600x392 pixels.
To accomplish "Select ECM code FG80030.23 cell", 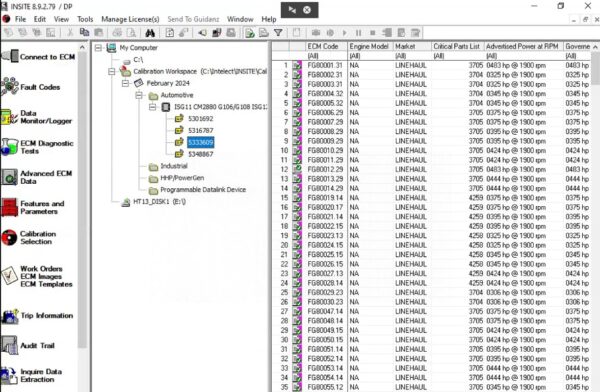I will pyautogui.click(x=326, y=302).
